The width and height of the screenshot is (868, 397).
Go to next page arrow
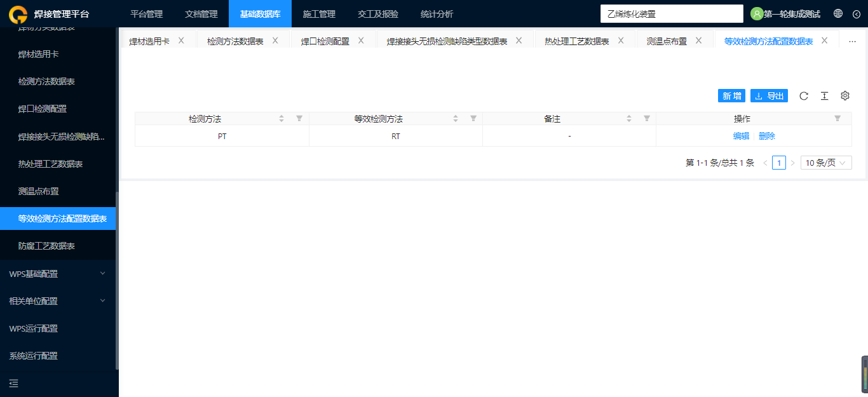792,163
